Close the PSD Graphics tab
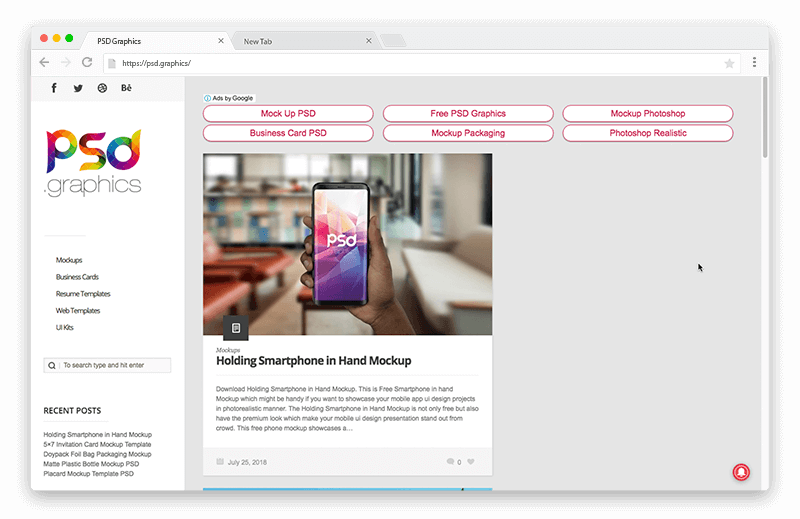This screenshot has height=519, width=800. point(221,41)
